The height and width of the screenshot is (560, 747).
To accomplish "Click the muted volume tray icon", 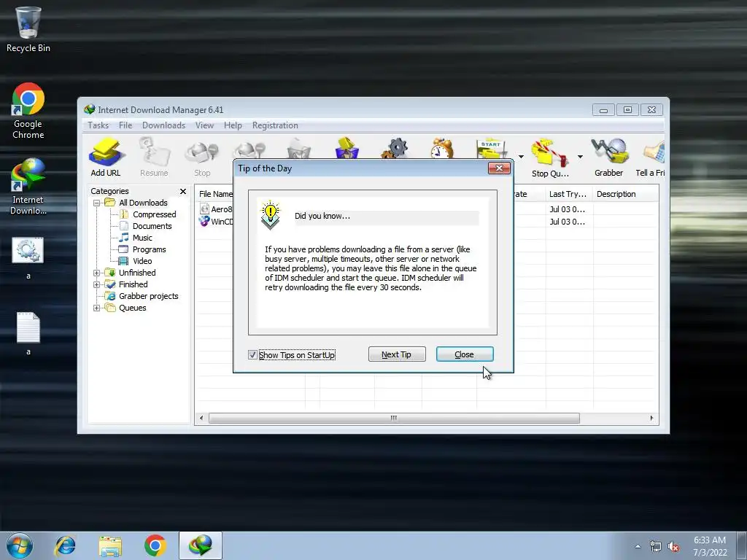I will (x=673, y=547).
